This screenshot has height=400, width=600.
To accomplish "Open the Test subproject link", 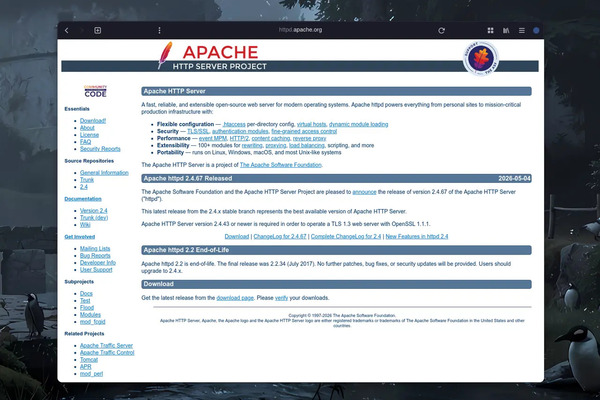I will point(85,300).
